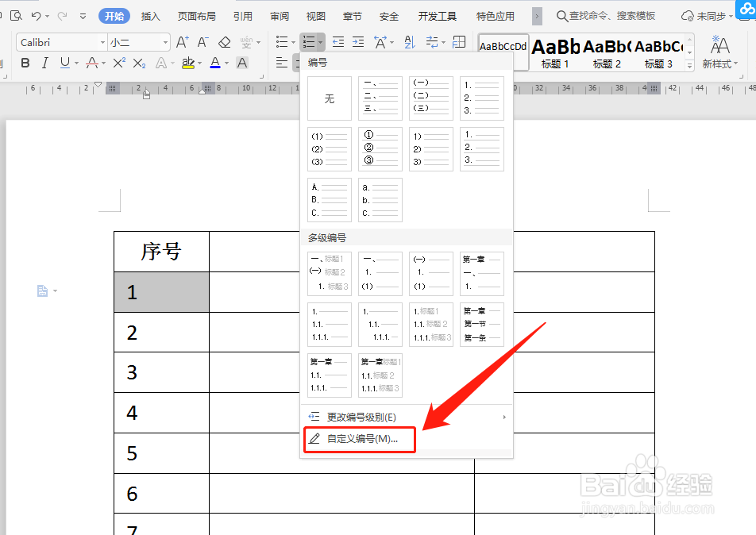756x535 pixels.
Task: Select the 开发工具 tab
Action: click(x=438, y=16)
